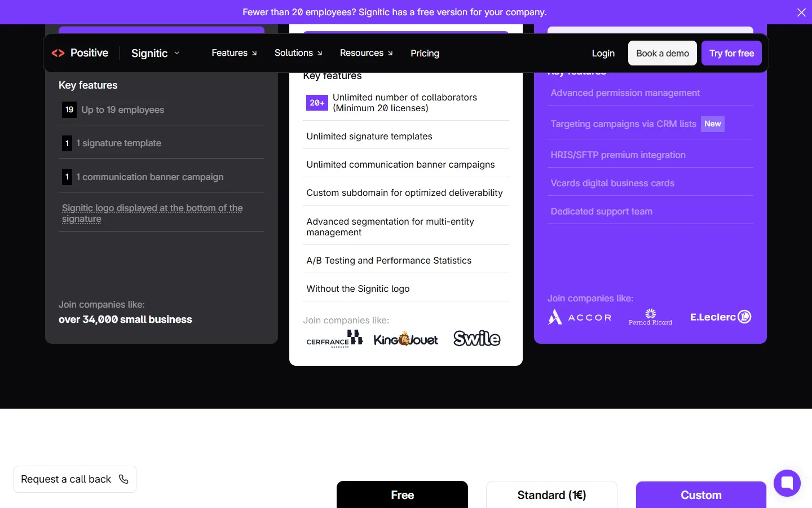Open the Signitic logo tooltip link
This screenshot has height=508, width=812.
[152, 213]
